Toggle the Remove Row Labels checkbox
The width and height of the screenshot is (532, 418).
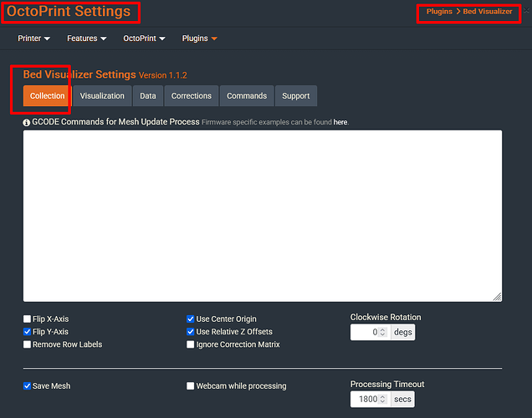click(x=28, y=344)
